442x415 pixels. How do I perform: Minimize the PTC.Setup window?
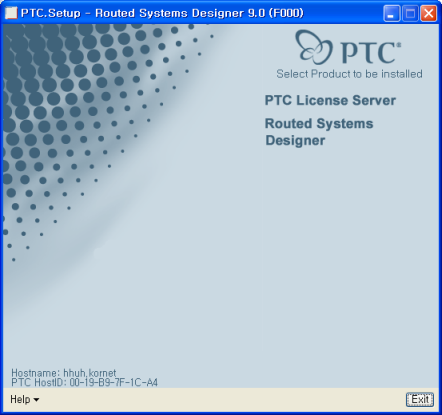tap(391, 14)
